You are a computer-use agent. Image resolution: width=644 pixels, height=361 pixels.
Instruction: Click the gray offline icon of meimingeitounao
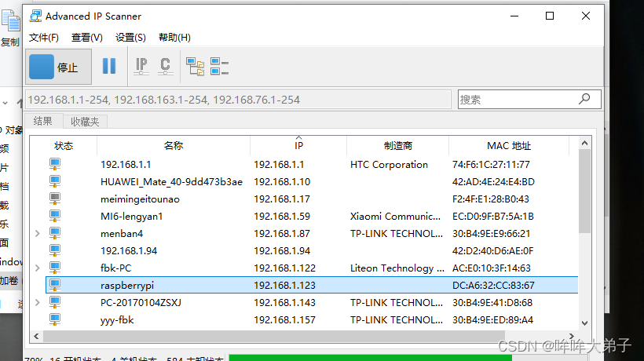point(55,199)
